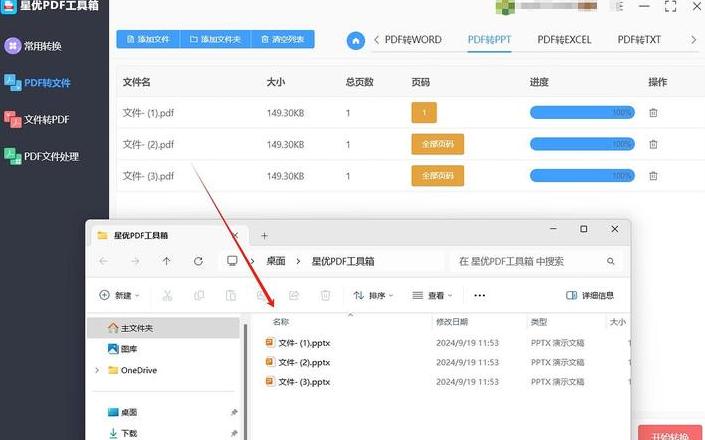Delete 文件- (1).pdf with its trash icon
The height and width of the screenshot is (440, 705).
pos(653,113)
